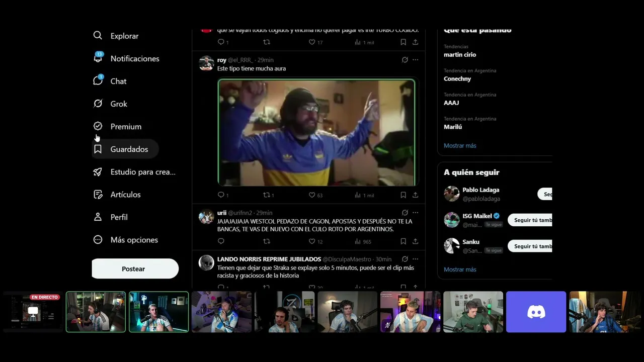Image resolution: width=644 pixels, height=362 pixels.
Task: Expand Más opciones in the sidebar
Action: [125, 240]
